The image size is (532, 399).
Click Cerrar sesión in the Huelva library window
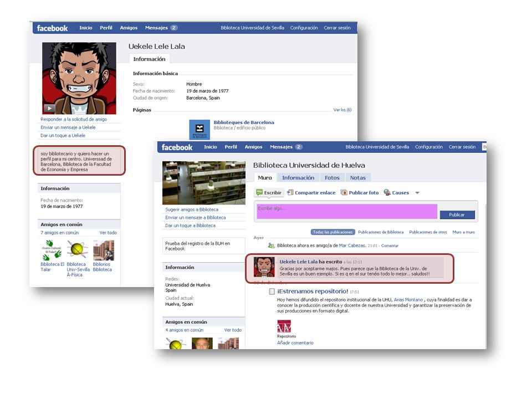[x=462, y=147]
